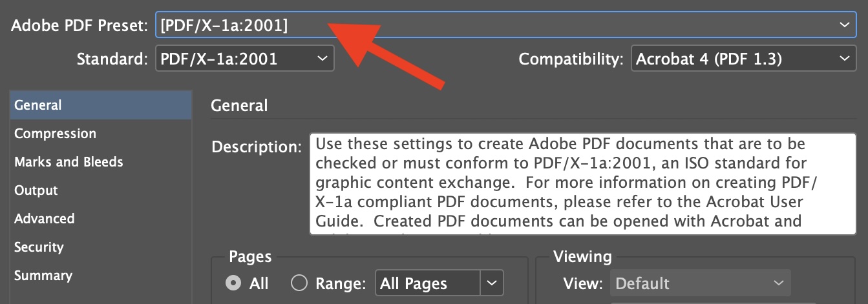The image size is (868, 304).
Task: Open the View Default dropdown
Action: pyautogui.click(x=701, y=283)
